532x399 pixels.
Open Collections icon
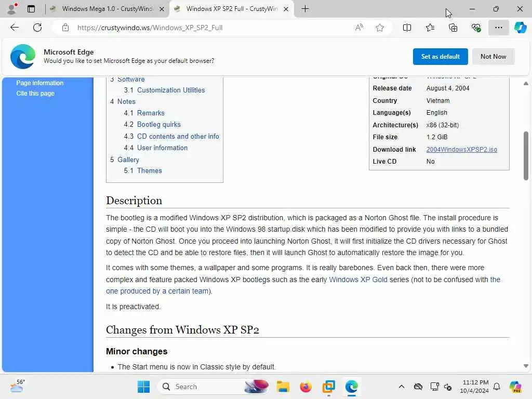coord(453,28)
